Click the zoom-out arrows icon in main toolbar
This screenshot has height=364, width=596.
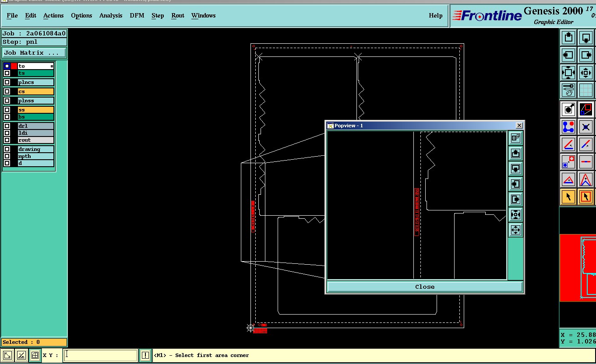[x=586, y=73]
